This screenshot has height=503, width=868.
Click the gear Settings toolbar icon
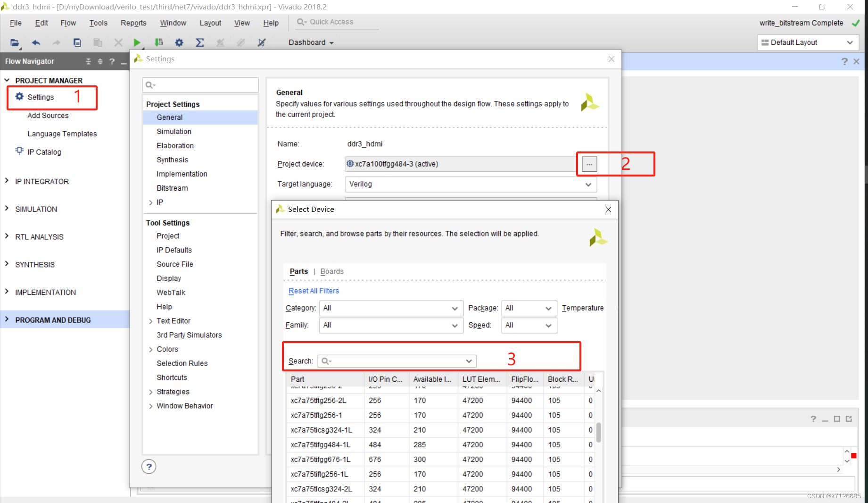click(179, 42)
